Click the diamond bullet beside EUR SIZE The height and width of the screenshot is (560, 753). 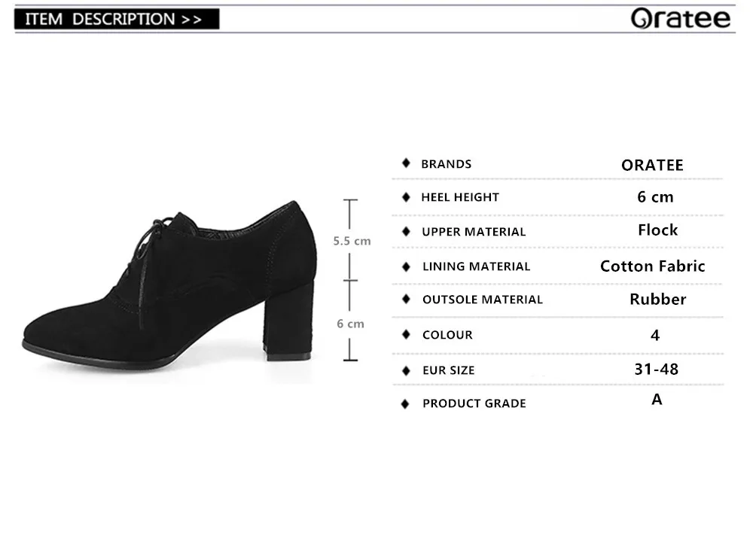pos(406,370)
